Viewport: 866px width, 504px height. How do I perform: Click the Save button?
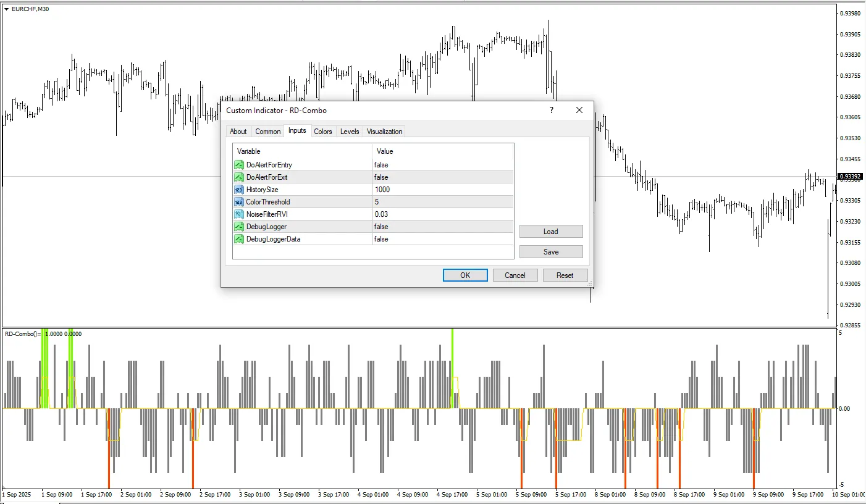tap(550, 252)
